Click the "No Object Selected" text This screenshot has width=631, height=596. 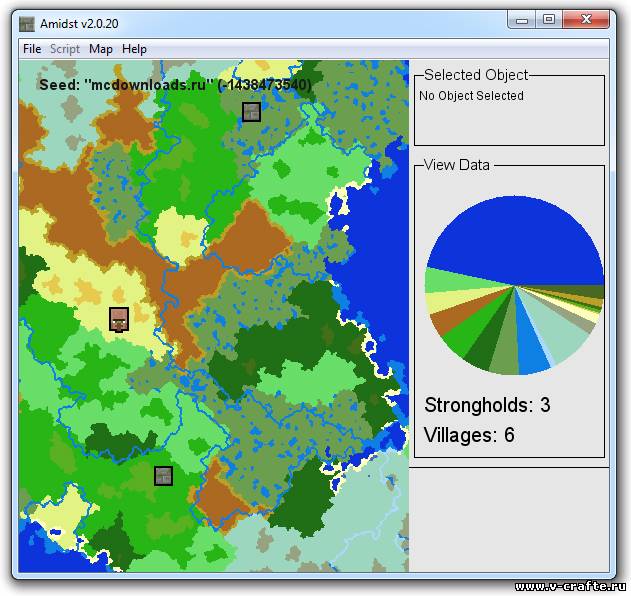pos(471,96)
